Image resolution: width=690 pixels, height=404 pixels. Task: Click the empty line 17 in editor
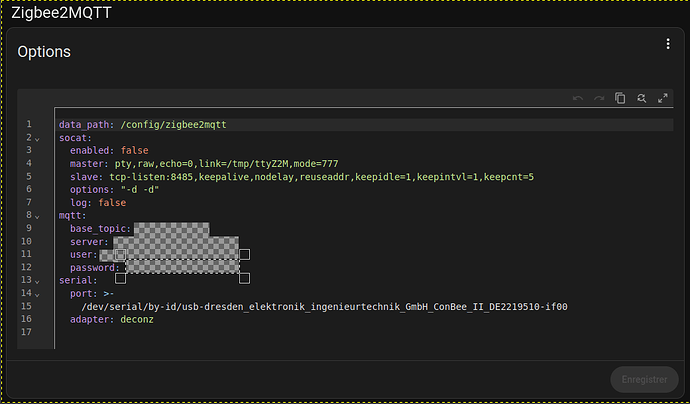point(363,332)
